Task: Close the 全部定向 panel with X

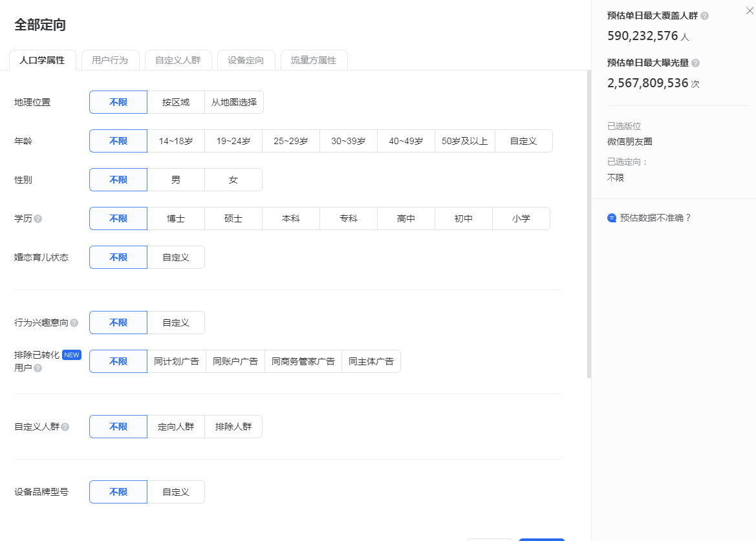Action: [750, 10]
